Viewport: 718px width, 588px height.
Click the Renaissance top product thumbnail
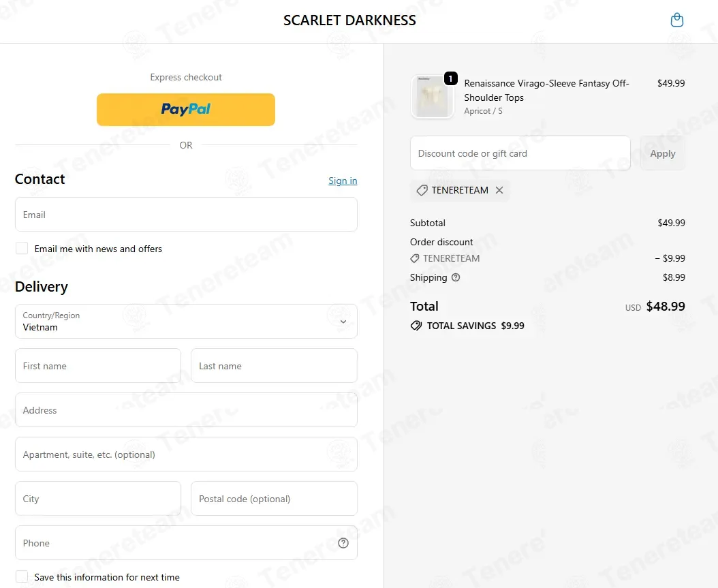point(433,97)
